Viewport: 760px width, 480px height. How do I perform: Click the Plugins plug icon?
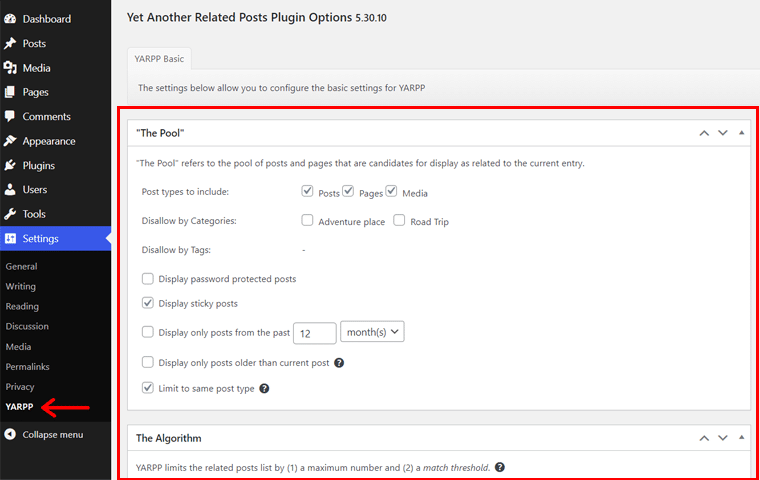[10, 165]
